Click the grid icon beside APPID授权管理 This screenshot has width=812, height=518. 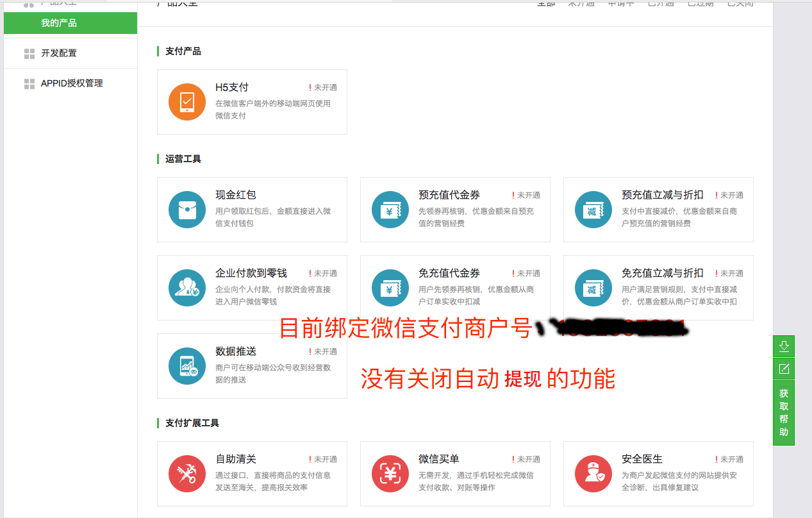[x=29, y=83]
